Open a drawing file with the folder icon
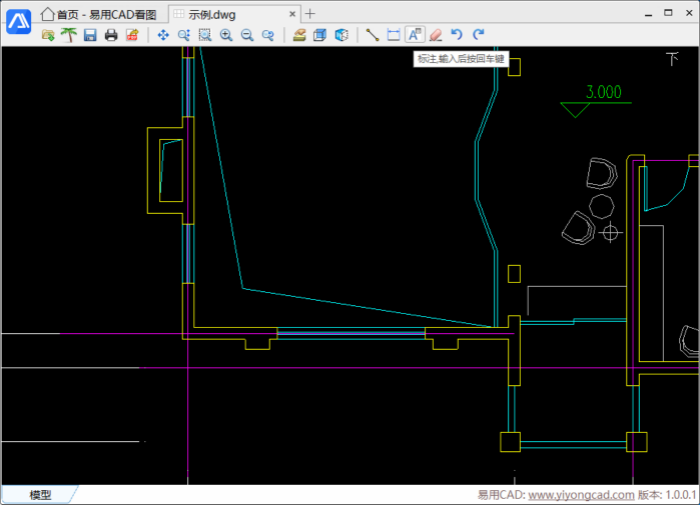 coord(48,35)
